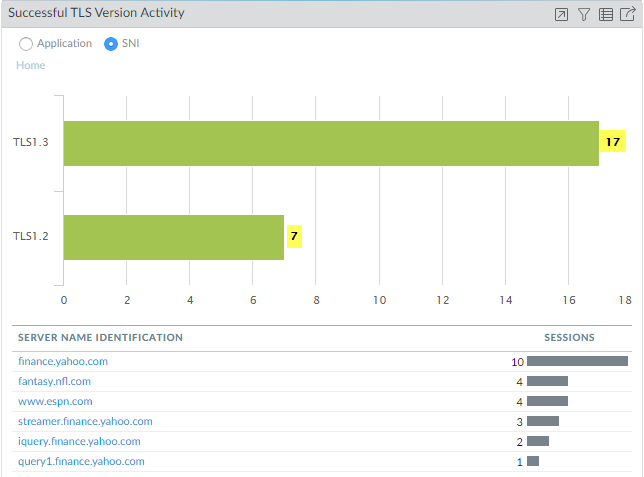Click the TLS1.2 green bar
Image resolution: width=644 pixels, height=477 pixels.
pos(174,237)
